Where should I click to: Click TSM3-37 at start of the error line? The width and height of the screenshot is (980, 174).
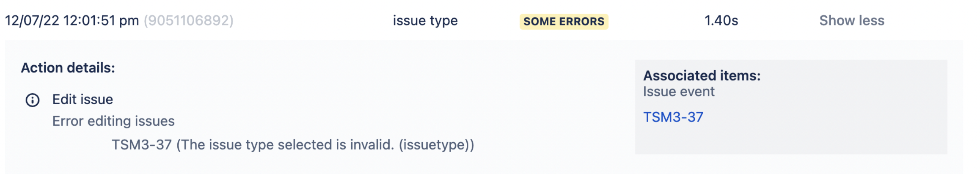point(142,145)
